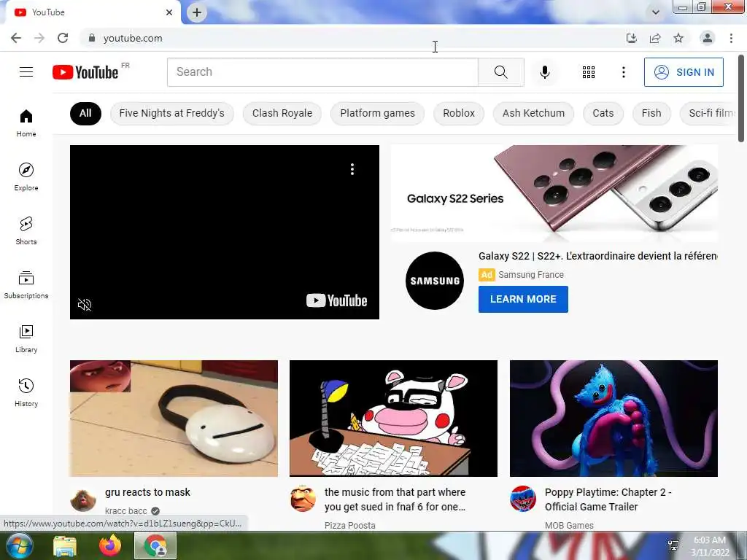This screenshot has width=747, height=560.
Task: Expand the tab search dropdown arrow
Action: pos(656,12)
